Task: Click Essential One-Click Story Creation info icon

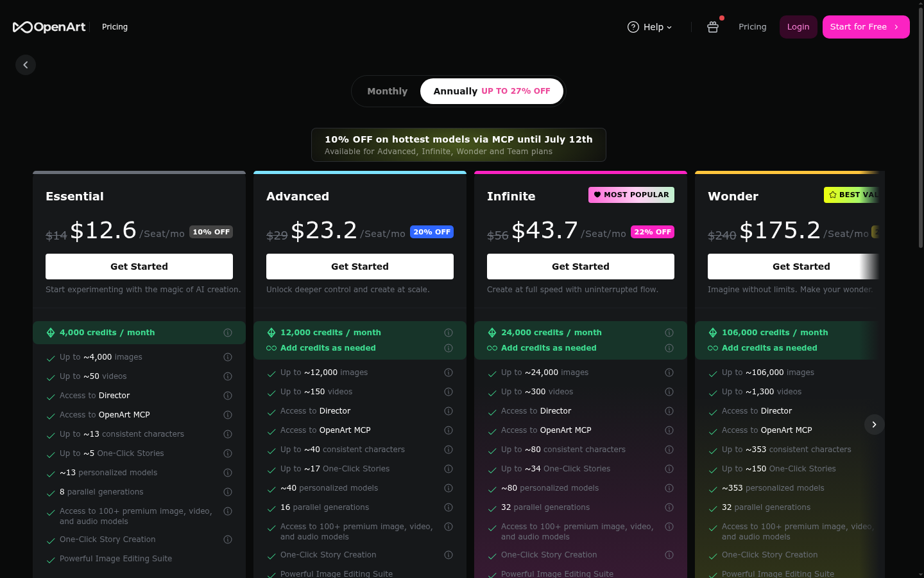Action: point(228,539)
